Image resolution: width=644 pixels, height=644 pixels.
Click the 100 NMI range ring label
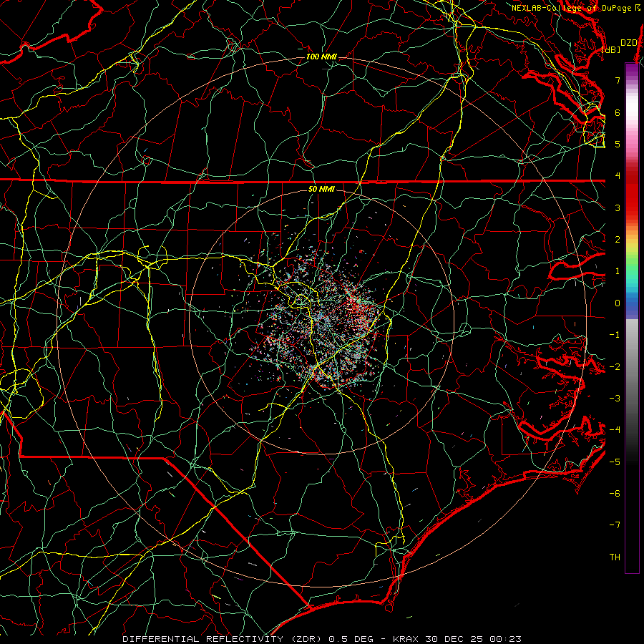click(321, 57)
